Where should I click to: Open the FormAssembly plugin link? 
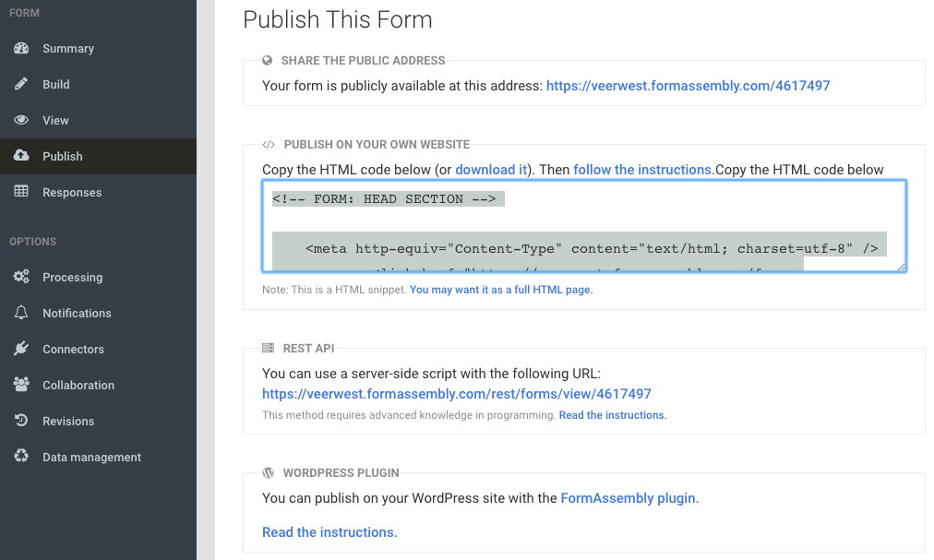click(x=629, y=498)
